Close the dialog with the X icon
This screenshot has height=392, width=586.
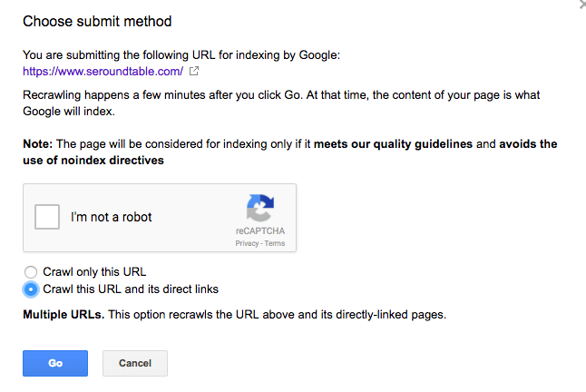coord(581,5)
